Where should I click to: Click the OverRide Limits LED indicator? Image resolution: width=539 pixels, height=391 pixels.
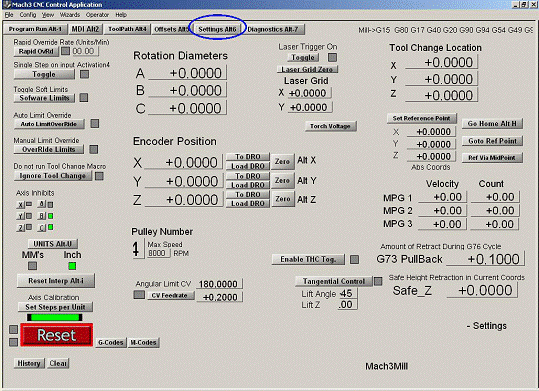(94, 149)
